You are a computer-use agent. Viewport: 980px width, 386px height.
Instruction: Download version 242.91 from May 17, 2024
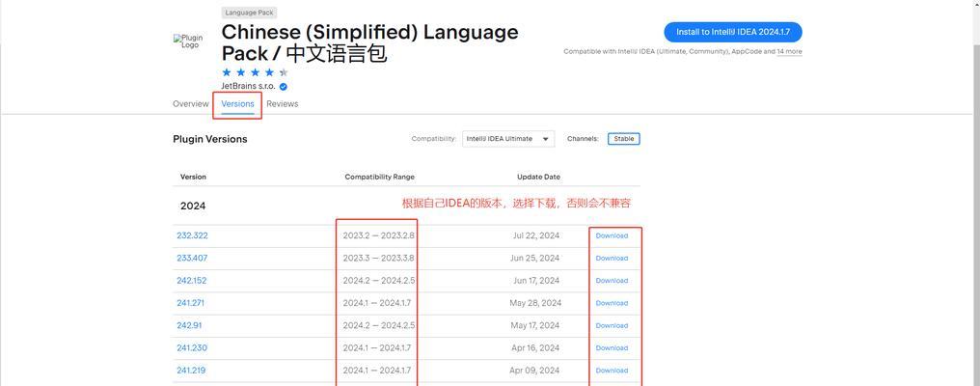(x=612, y=326)
